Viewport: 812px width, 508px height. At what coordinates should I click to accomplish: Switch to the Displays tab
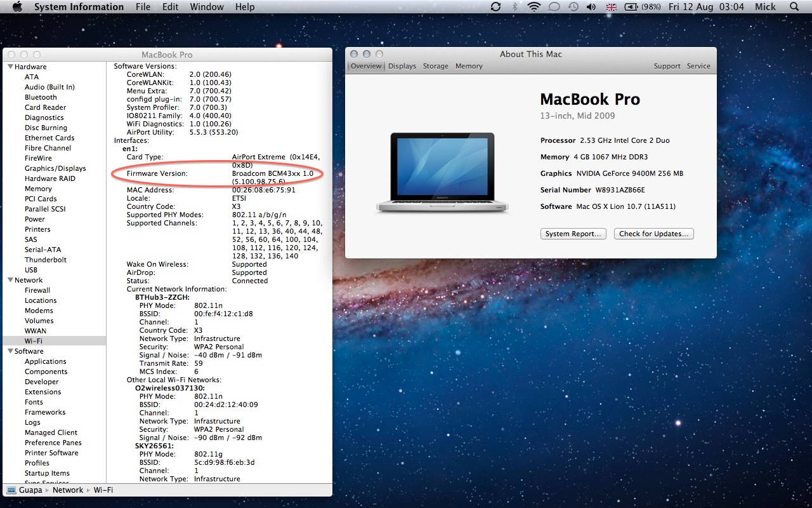402,66
